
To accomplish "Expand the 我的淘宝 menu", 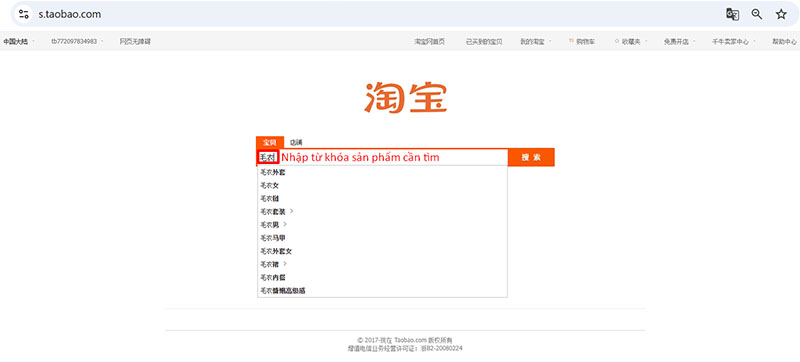I will (x=535, y=42).
